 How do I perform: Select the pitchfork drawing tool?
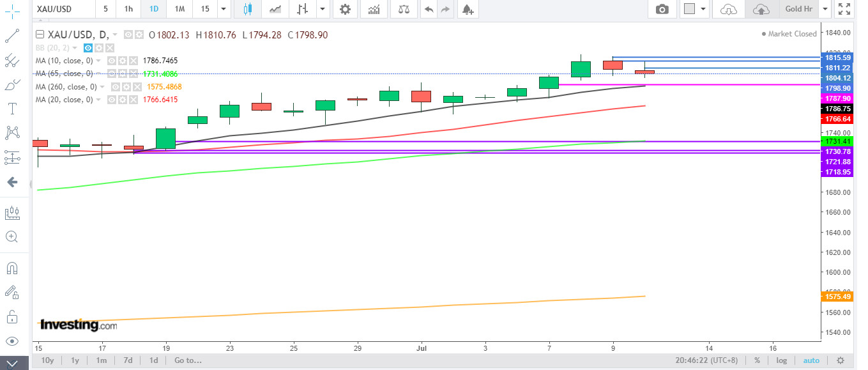tap(11, 61)
